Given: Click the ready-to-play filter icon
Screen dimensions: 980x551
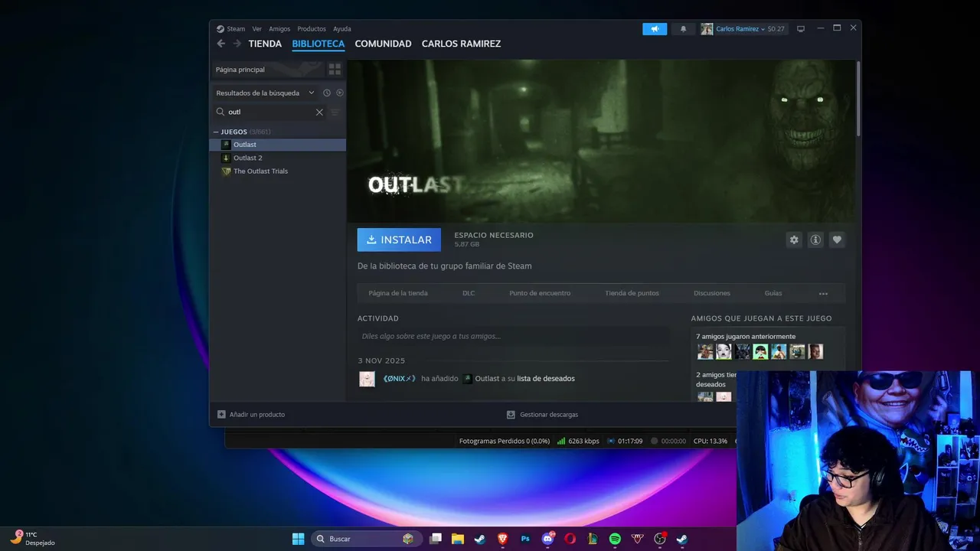Looking at the screenshot, I should tap(340, 93).
